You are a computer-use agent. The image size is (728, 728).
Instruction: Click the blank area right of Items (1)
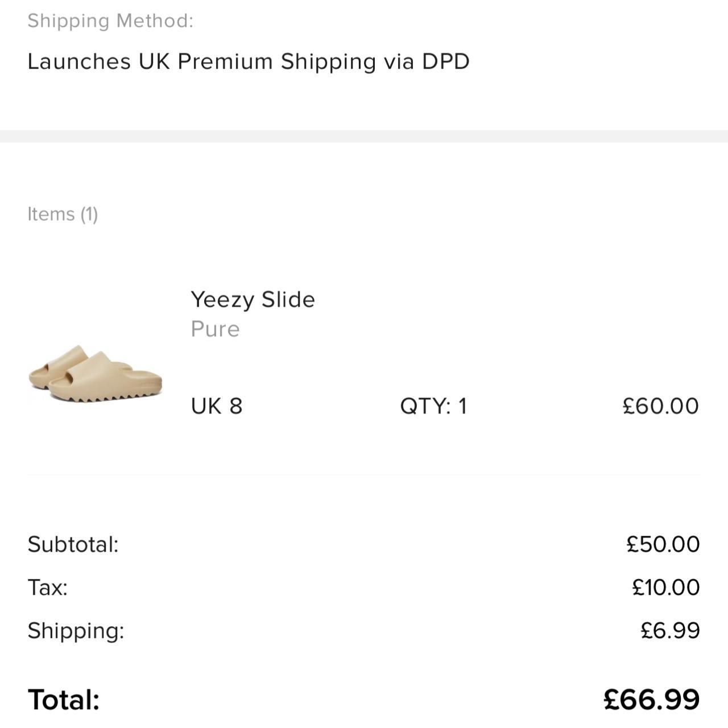[398, 214]
